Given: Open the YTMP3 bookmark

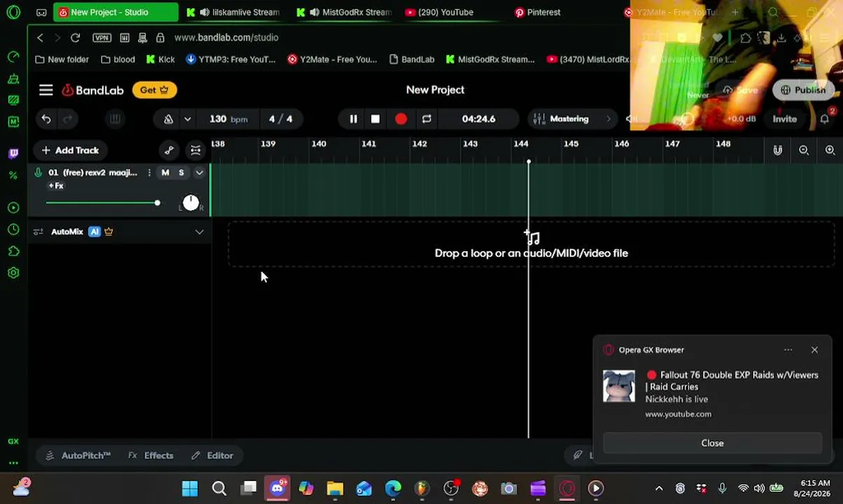Looking at the screenshot, I should coord(230,59).
